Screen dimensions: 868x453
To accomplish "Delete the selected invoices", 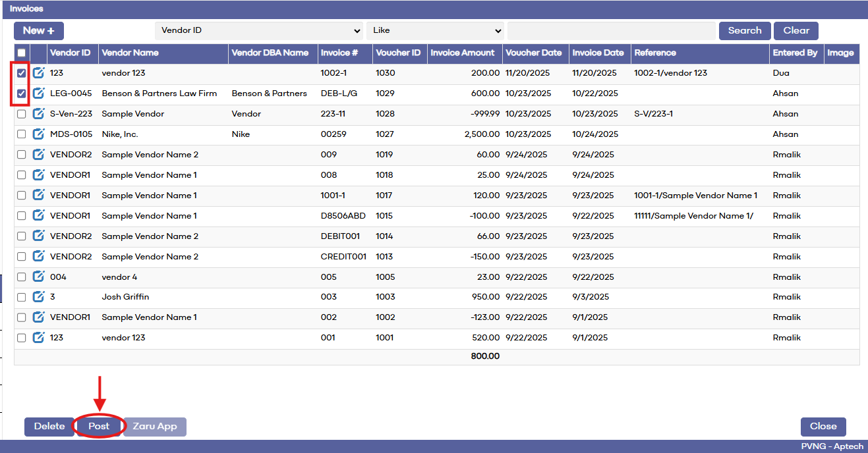I will [x=49, y=426].
